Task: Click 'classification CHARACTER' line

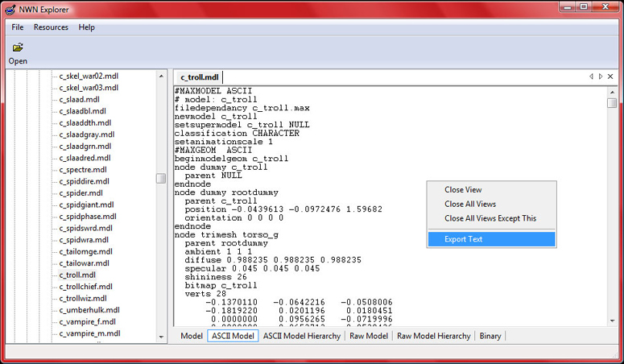Action: tap(237, 134)
